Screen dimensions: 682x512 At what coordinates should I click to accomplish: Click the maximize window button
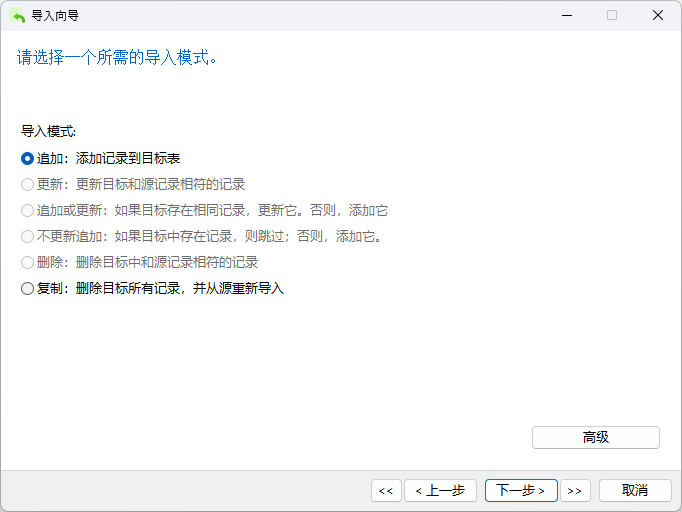click(x=612, y=15)
